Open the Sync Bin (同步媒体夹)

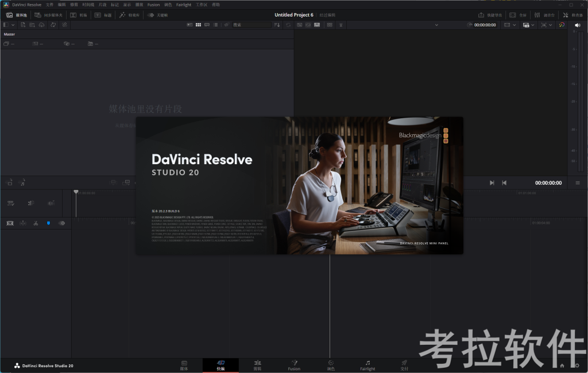(46, 15)
